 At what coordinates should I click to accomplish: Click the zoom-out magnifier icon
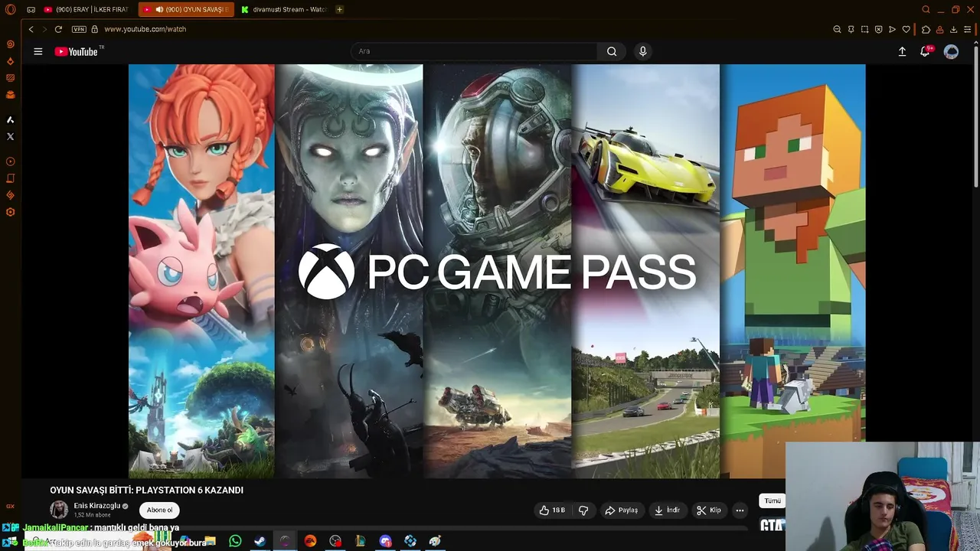point(837,29)
